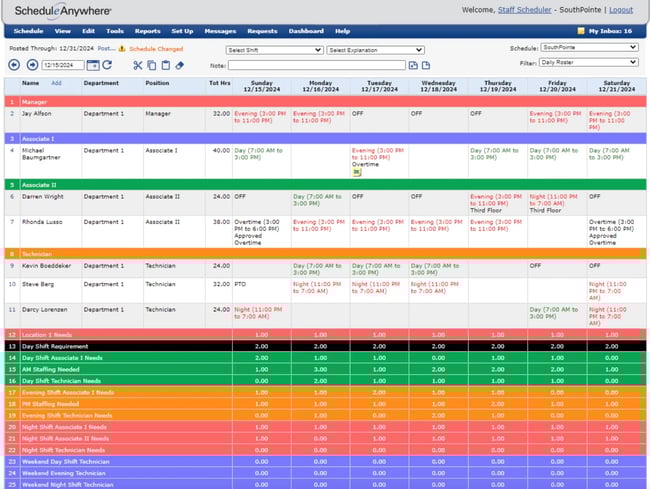650x489 pixels.
Task: Click the My Inbox envelope icon
Action: [581, 31]
